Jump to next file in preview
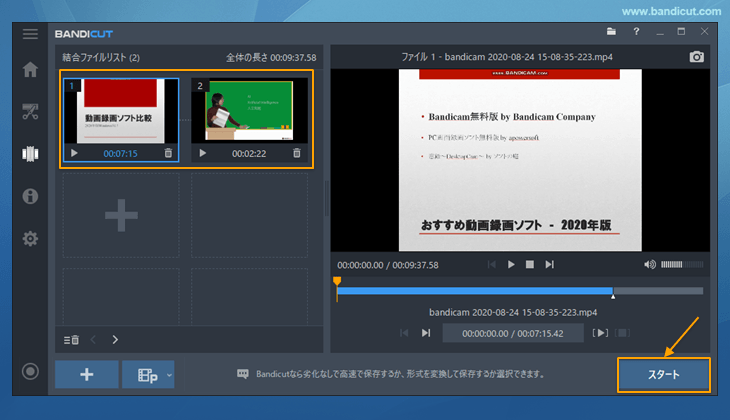Viewport: 730px width, 420px height. tap(549, 264)
